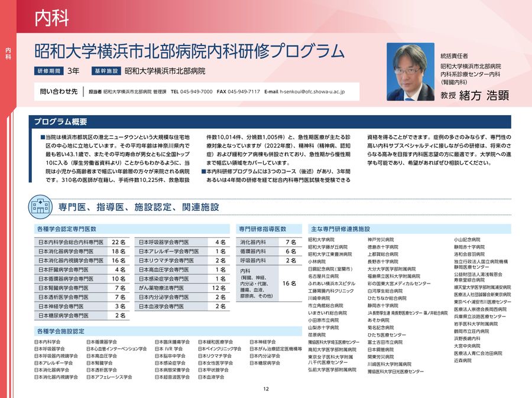Click the 循環器内科 6名 row

tap(269, 251)
